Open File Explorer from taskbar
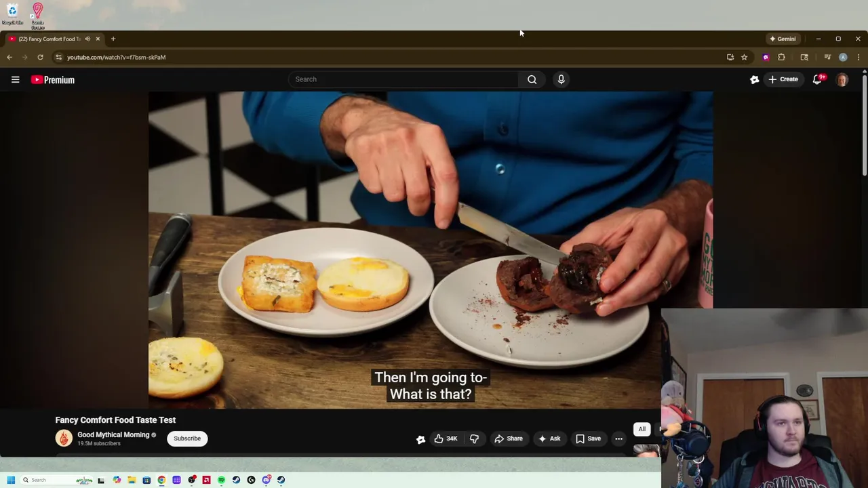This screenshot has height=488, width=868. tap(132, 480)
